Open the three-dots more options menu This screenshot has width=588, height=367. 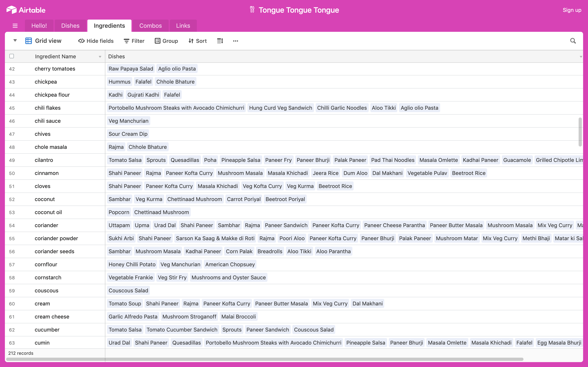click(x=235, y=41)
